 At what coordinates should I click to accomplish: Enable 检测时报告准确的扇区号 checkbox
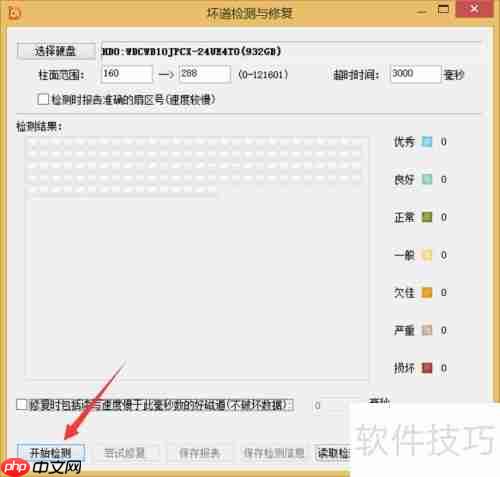click(43, 99)
